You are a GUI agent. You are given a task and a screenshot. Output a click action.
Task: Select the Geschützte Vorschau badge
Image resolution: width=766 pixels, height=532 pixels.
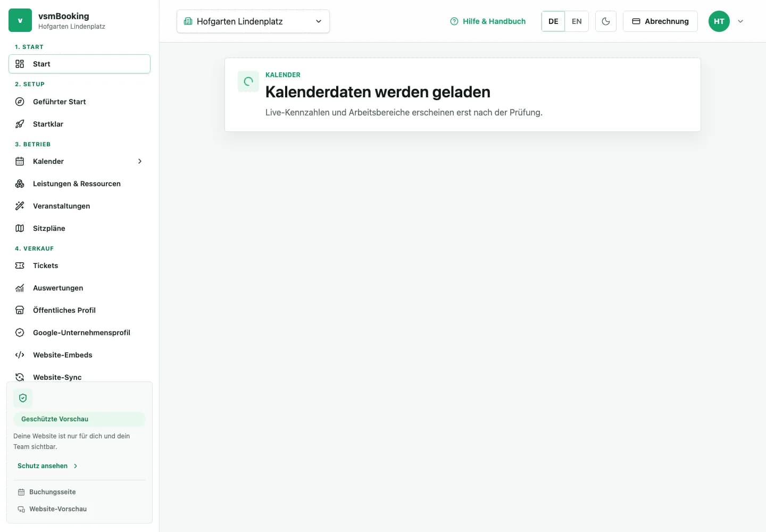79,419
